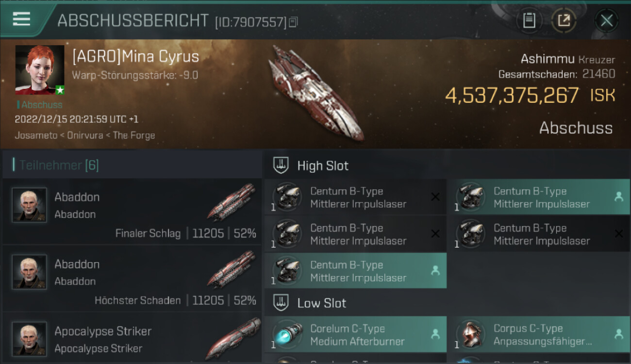Select Corelum C-Type Medium Afterburner module

pos(356,334)
